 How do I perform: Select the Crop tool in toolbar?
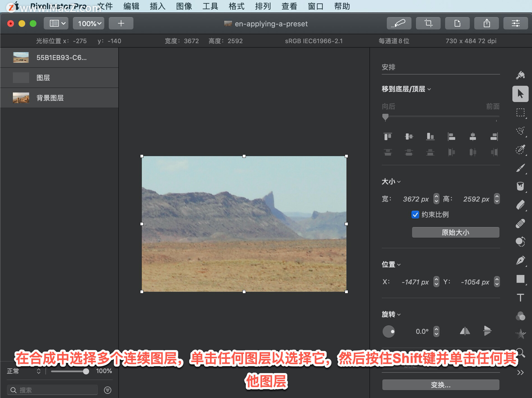click(428, 23)
